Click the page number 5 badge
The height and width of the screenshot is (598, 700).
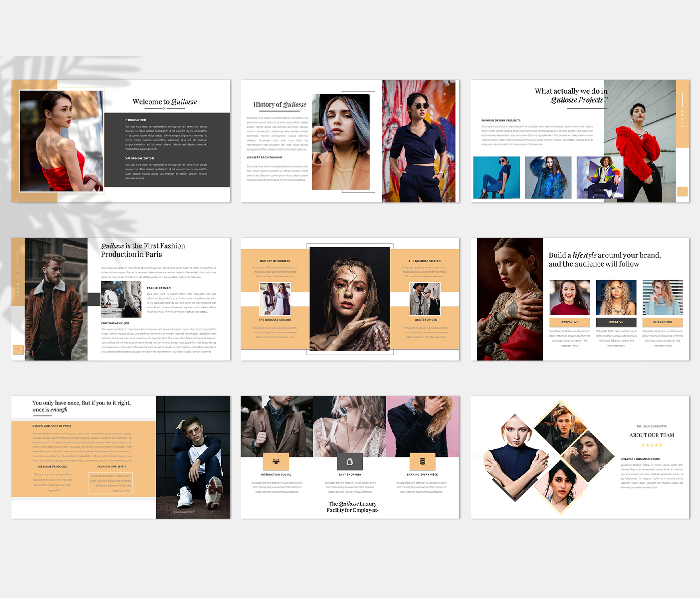pos(18,349)
